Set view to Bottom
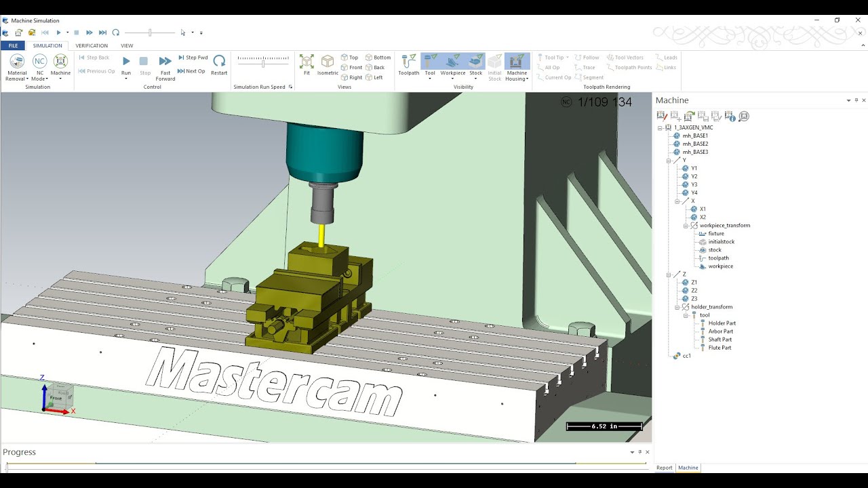 tap(378, 58)
